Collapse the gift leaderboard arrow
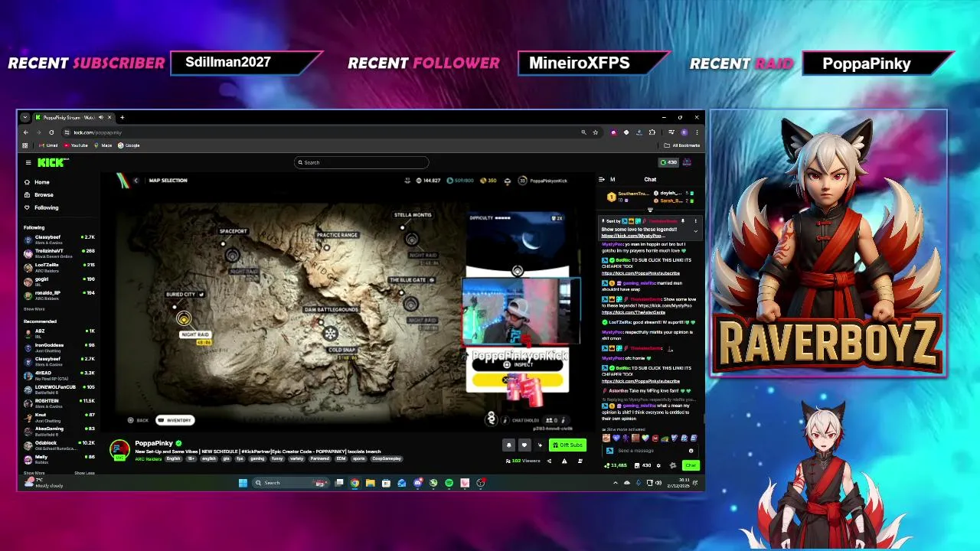Viewport: 980px width, 551px height. 650,210
